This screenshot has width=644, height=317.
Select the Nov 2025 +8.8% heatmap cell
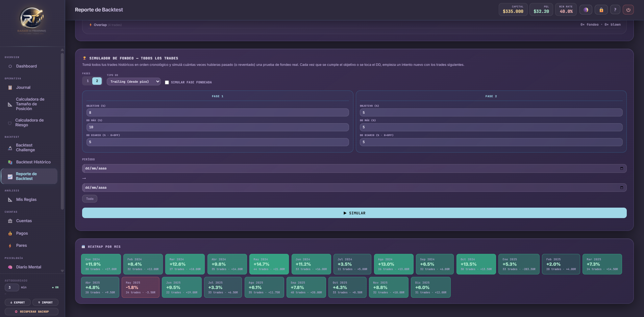point(389,287)
